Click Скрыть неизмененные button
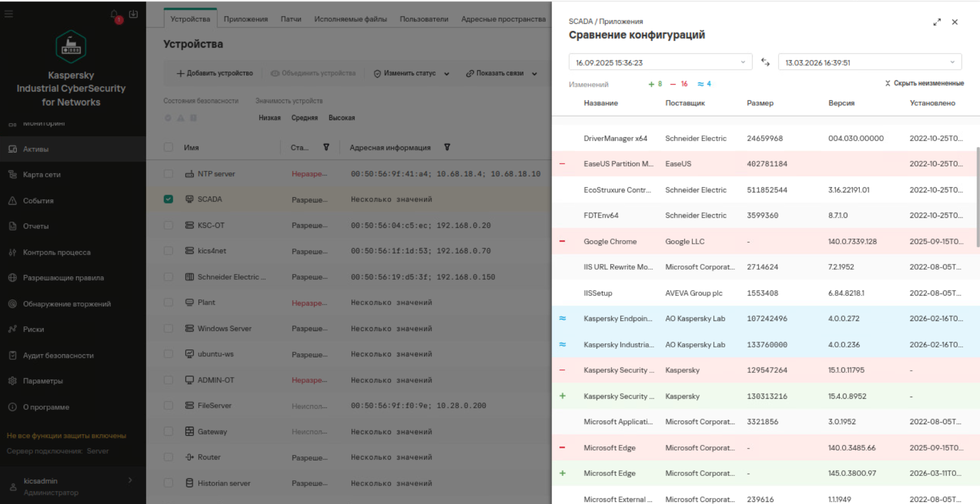This screenshot has height=504, width=980. point(924,84)
